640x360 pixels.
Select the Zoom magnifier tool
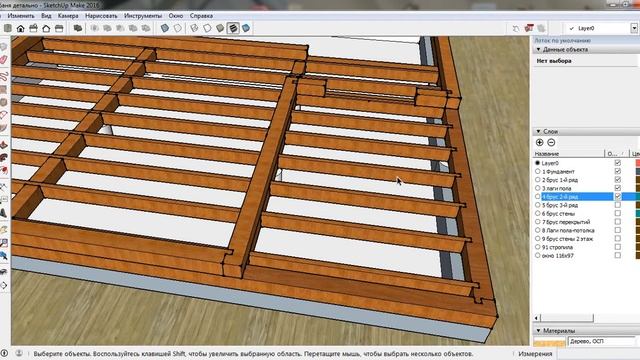[x=4, y=243]
